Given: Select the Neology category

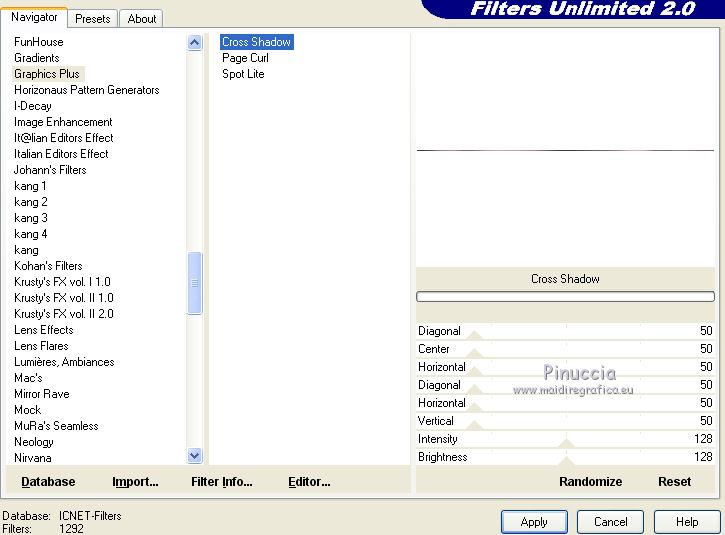Looking at the screenshot, I should [x=34, y=442].
